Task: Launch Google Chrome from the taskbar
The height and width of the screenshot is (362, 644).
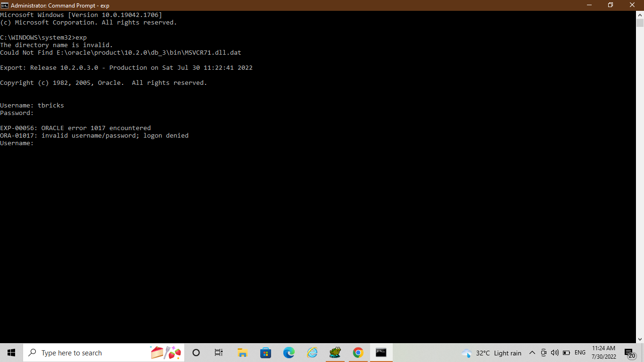Action: point(358,353)
